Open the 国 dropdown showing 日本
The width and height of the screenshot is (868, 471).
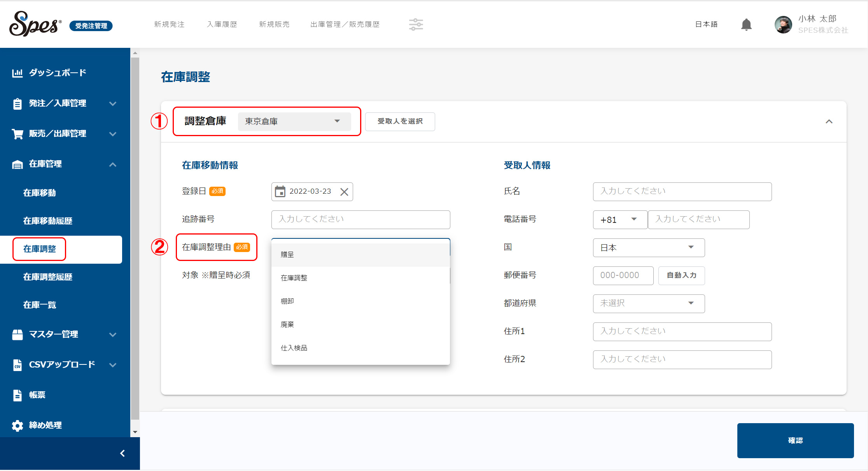(x=649, y=248)
